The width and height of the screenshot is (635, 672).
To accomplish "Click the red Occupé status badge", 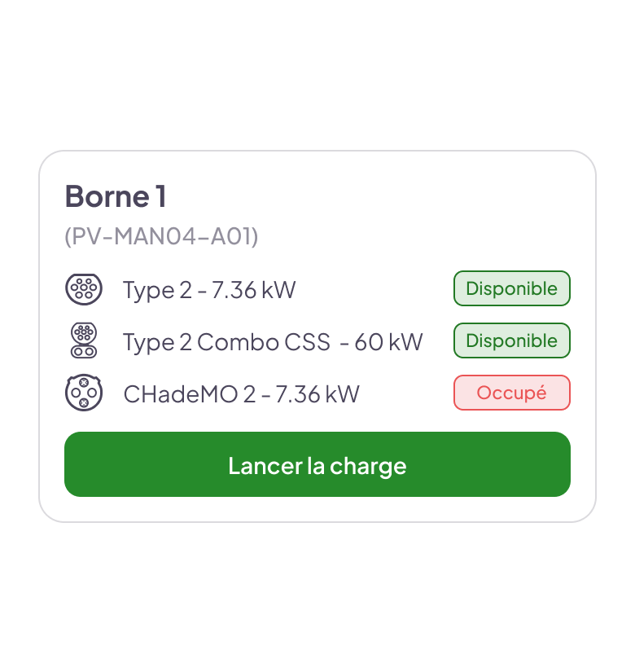I will tap(512, 393).
